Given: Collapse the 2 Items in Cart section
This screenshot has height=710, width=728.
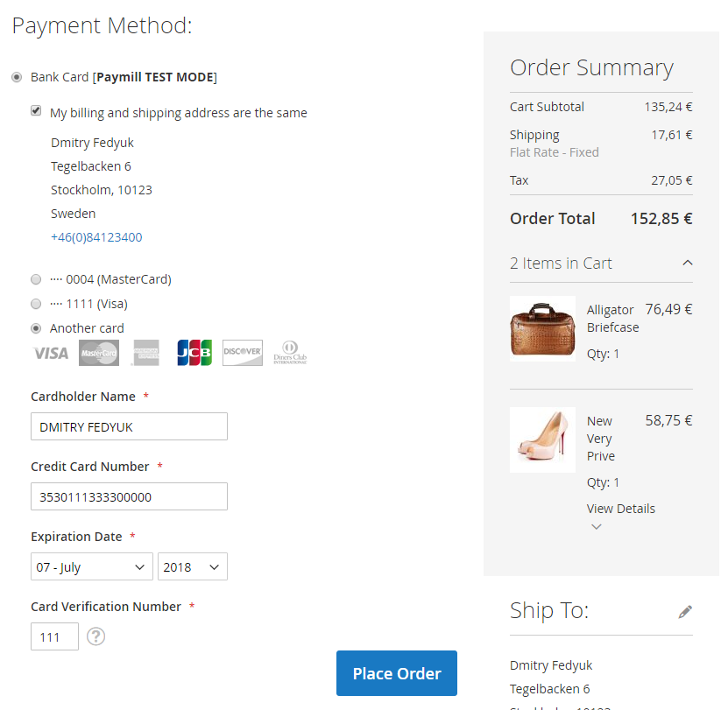Looking at the screenshot, I should 688,263.
